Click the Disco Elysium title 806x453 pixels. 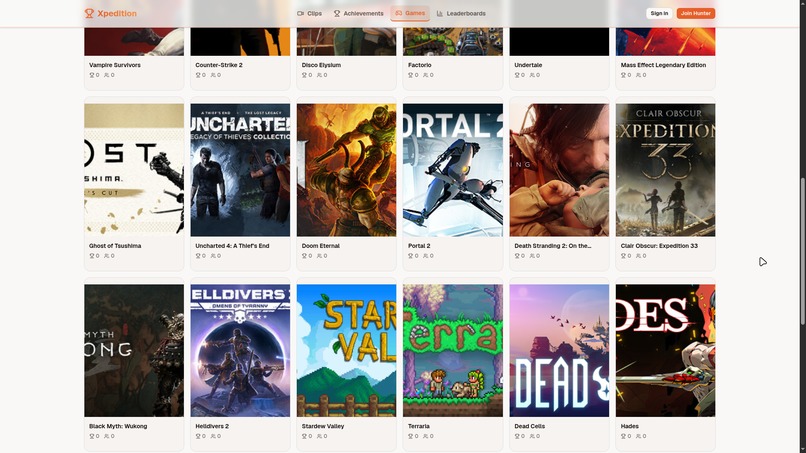pyautogui.click(x=321, y=65)
